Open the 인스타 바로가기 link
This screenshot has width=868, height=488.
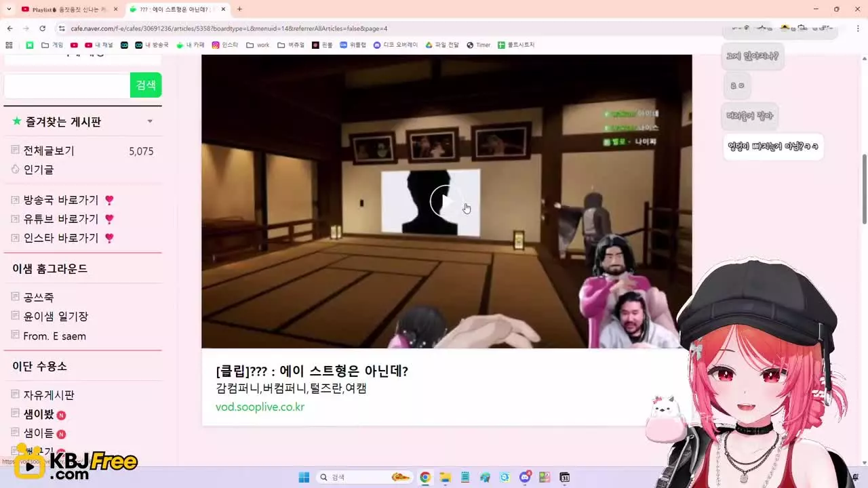[x=61, y=238]
